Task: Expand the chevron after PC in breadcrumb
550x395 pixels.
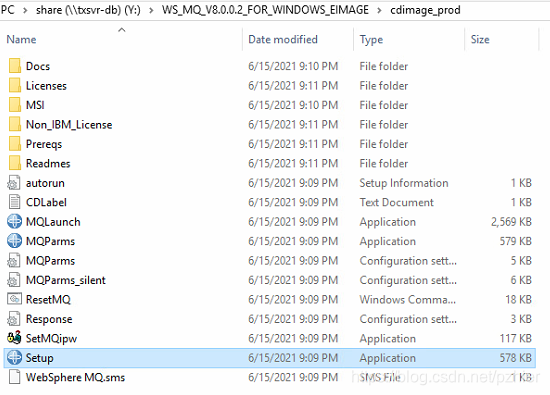Action: [25, 10]
